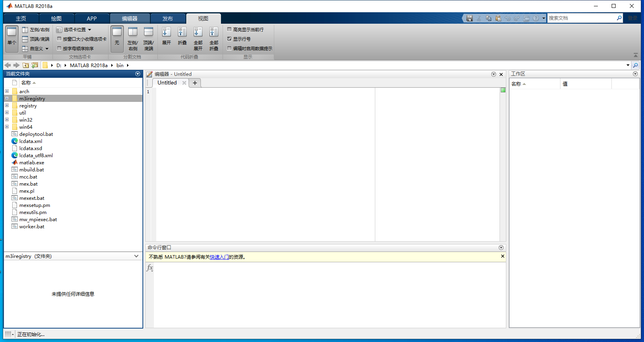Click the MATLAB R2018a breadcrumb segment
Viewport: 644px width, 342px height.
[x=89, y=66]
